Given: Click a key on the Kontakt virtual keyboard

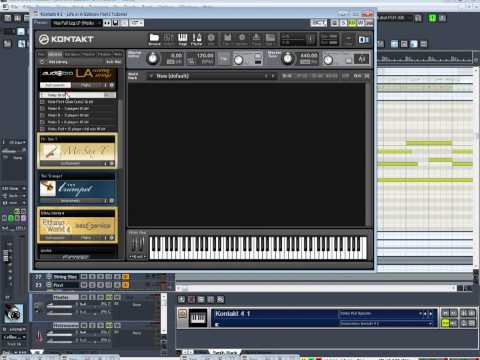Looking at the screenshot, I should point(258,247).
